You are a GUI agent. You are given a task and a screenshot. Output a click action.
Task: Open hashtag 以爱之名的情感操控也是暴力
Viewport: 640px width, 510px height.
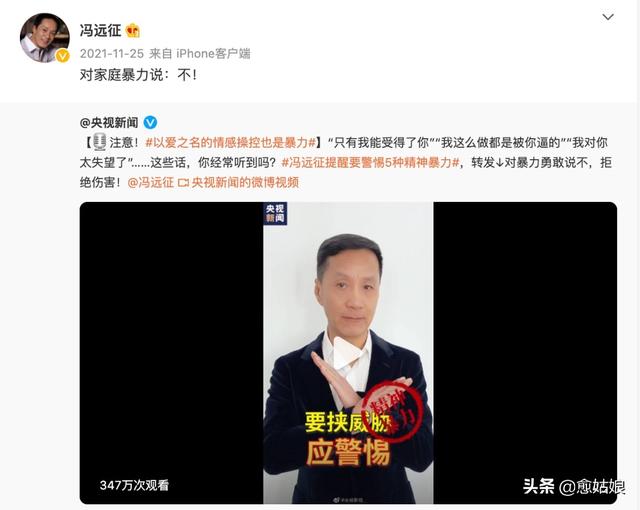tap(231, 142)
